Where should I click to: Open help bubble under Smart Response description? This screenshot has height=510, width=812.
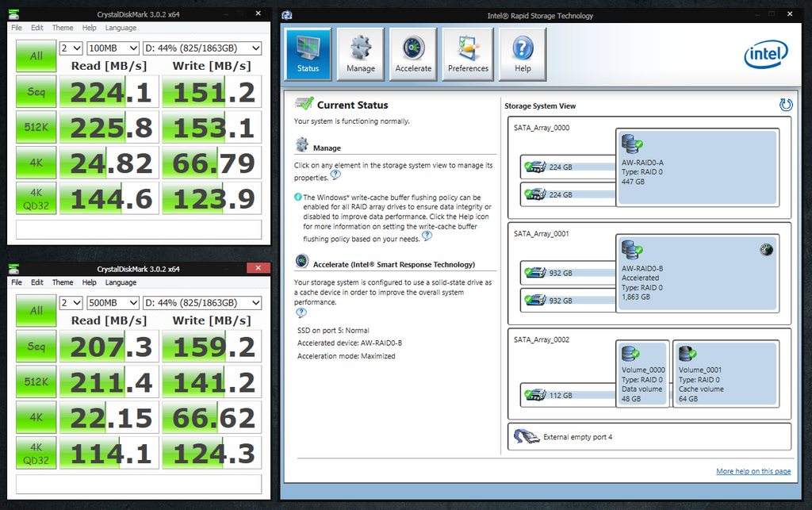(x=301, y=313)
